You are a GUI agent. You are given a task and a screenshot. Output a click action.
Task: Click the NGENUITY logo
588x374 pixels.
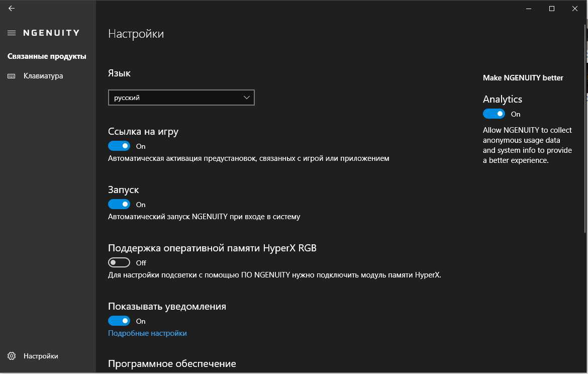pos(51,33)
